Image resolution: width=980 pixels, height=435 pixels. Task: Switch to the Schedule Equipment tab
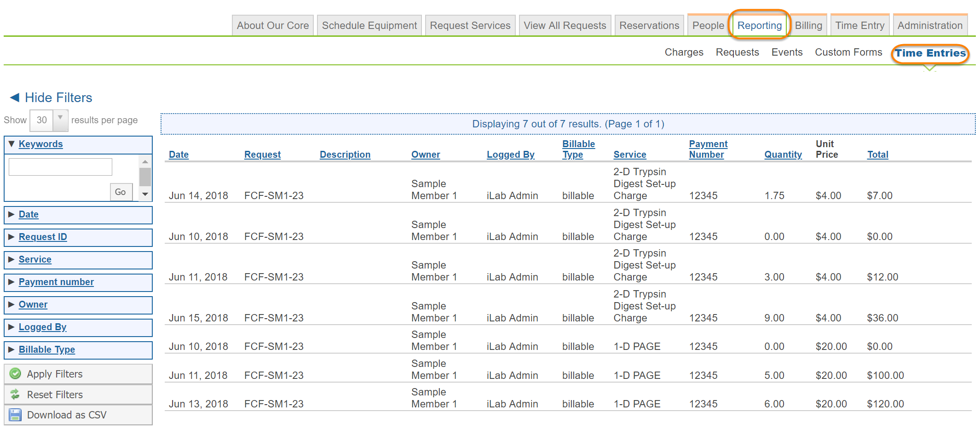369,26
